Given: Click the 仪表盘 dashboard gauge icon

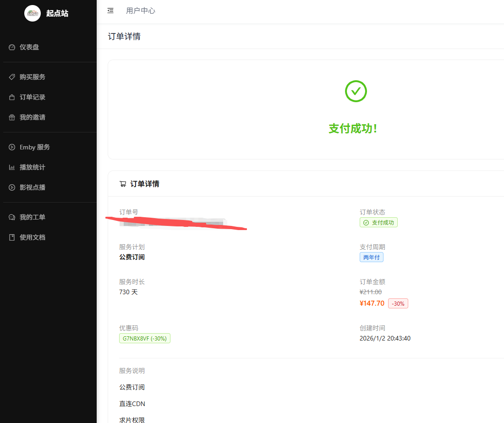Looking at the screenshot, I should tap(12, 47).
